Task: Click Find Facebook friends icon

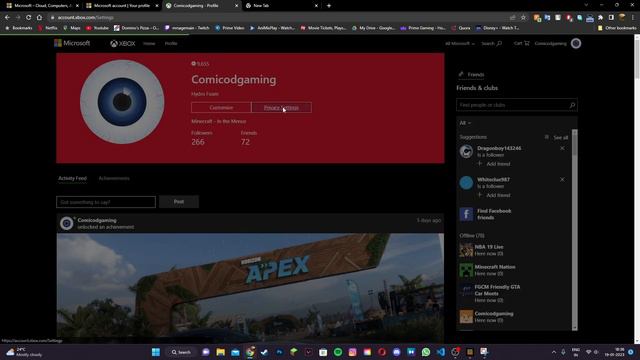Action: [466, 214]
